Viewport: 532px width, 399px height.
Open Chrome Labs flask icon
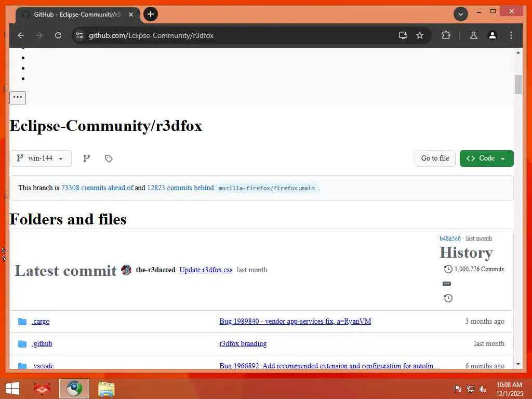474,35
